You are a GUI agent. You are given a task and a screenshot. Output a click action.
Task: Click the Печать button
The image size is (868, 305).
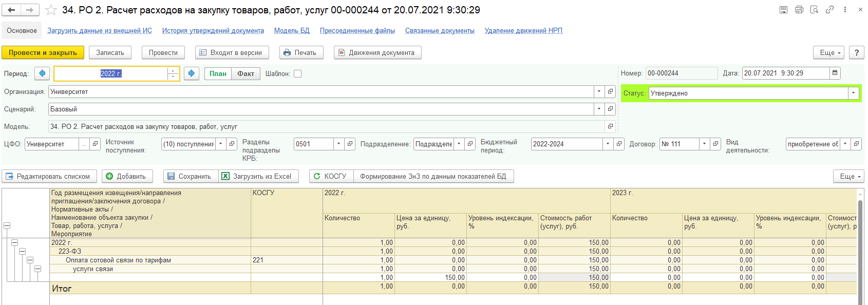tap(301, 52)
